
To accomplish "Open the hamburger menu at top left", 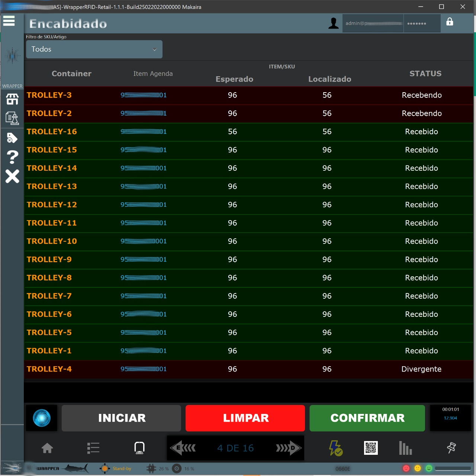I will (9, 21).
